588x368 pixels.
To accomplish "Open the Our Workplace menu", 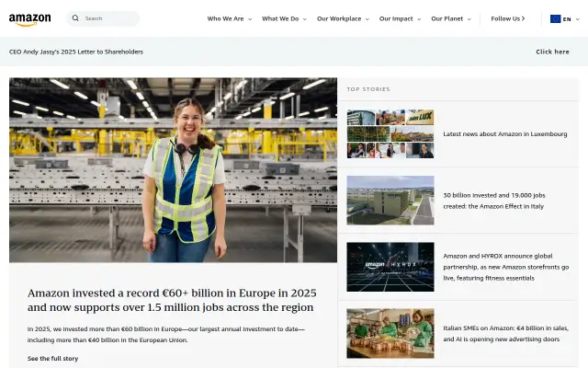I will [x=339, y=18].
